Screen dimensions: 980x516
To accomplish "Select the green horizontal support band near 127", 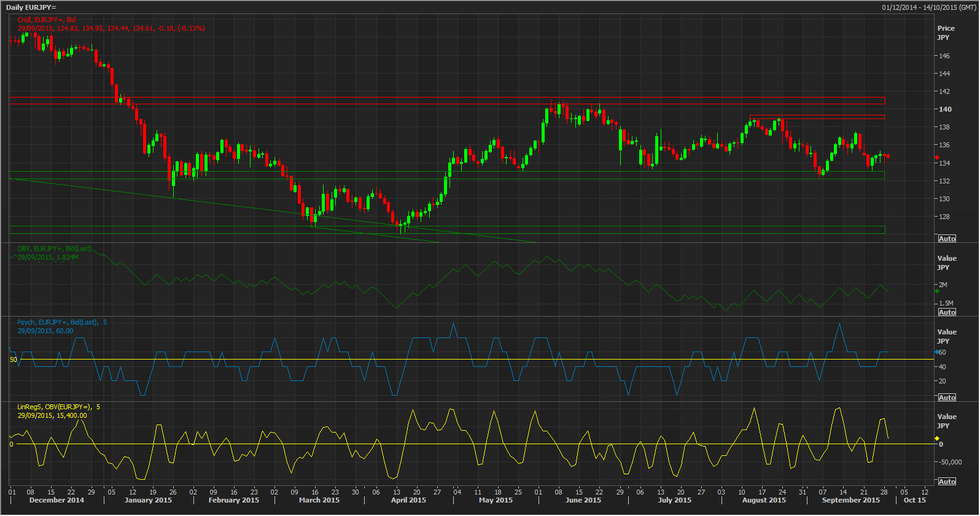I will click(447, 230).
